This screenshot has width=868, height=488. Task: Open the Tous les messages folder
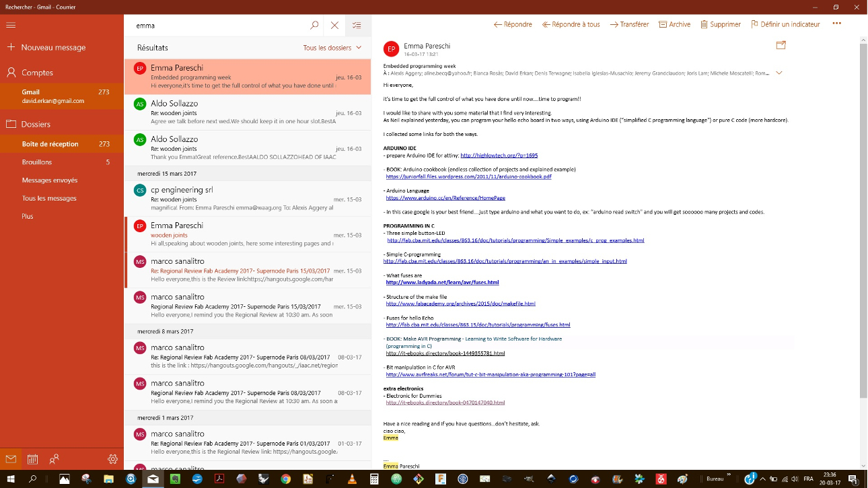62,199
